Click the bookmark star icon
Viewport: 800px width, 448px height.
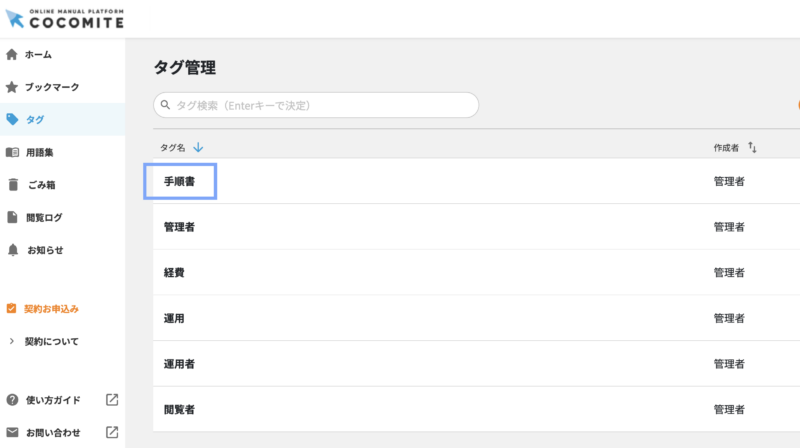[12, 87]
